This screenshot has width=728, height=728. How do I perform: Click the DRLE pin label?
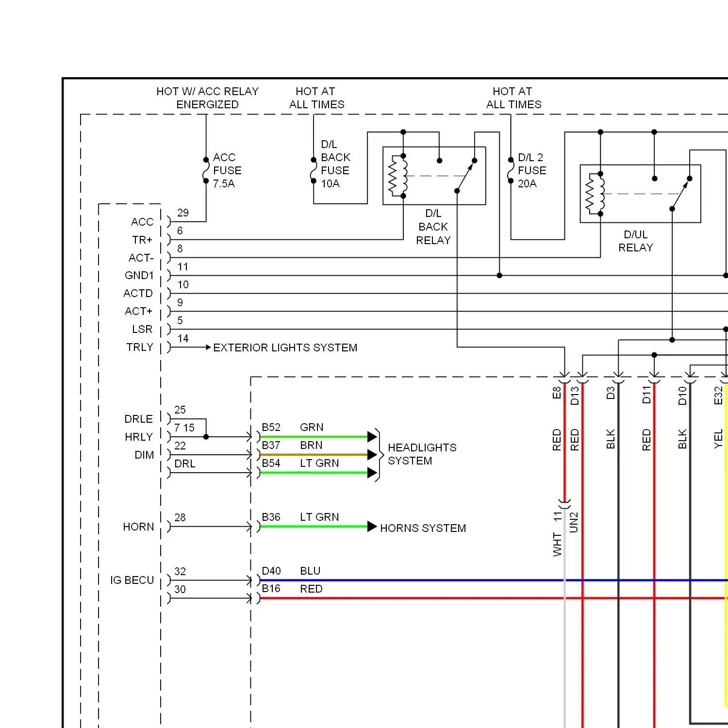point(139,419)
